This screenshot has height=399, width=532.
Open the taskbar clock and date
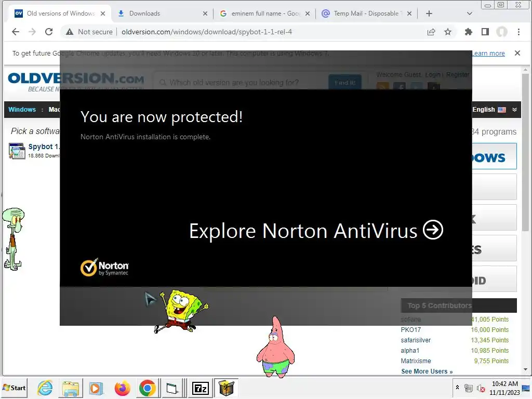(504, 388)
